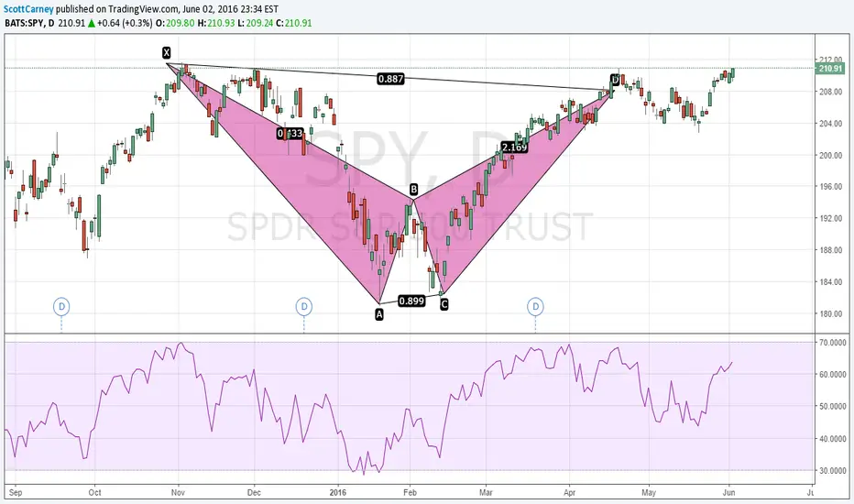Select the A point label of pattern

point(379,314)
